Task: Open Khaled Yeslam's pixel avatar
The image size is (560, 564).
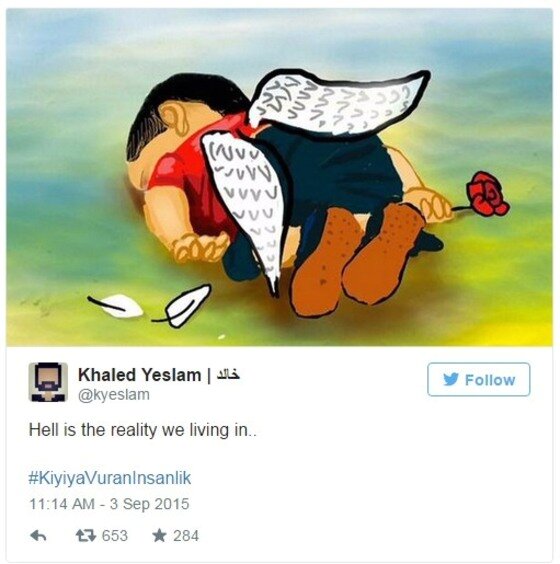Action: 48,382
